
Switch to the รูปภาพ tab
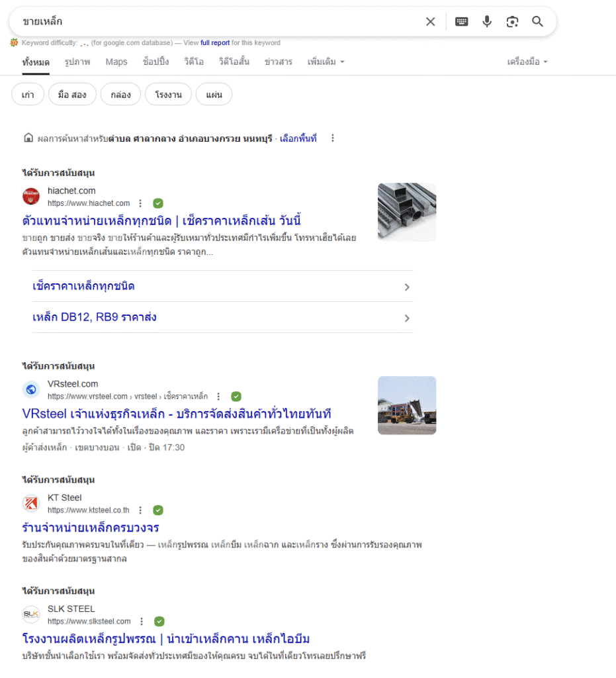click(x=78, y=62)
